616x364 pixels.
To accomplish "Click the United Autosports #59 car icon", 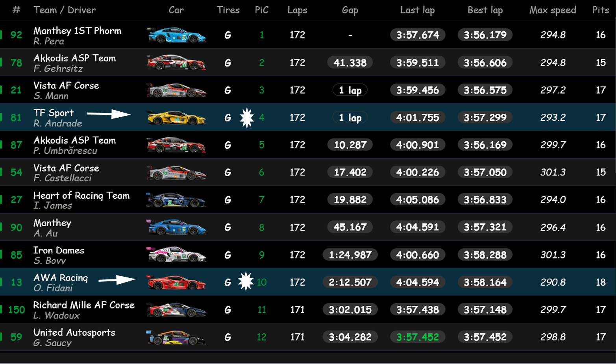I will pos(176,337).
